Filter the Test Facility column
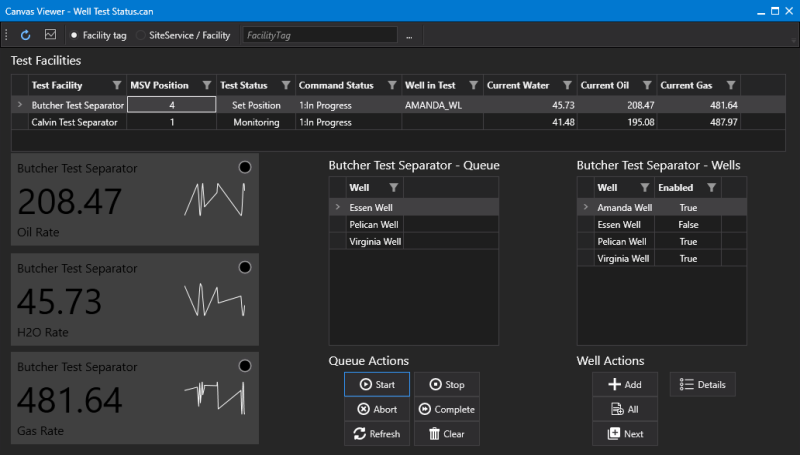The width and height of the screenshot is (800, 455). click(x=117, y=85)
